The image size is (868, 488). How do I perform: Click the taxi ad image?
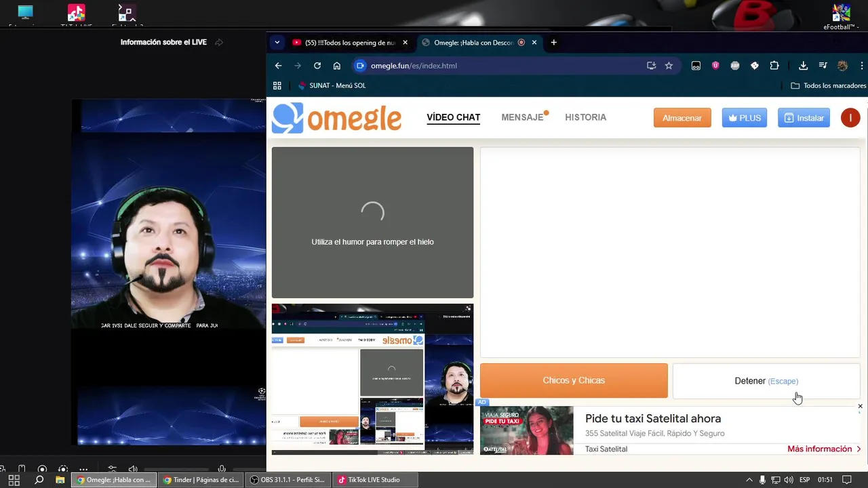(x=526, y=430)
